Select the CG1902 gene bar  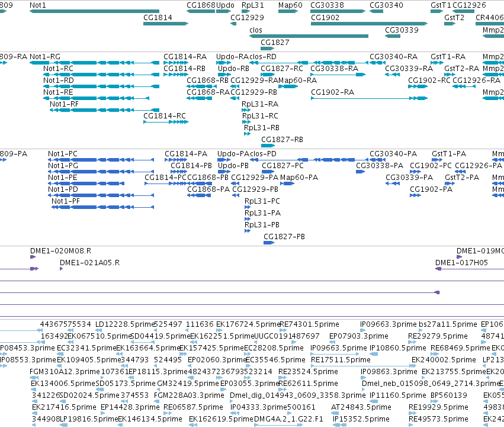point(370,24)
